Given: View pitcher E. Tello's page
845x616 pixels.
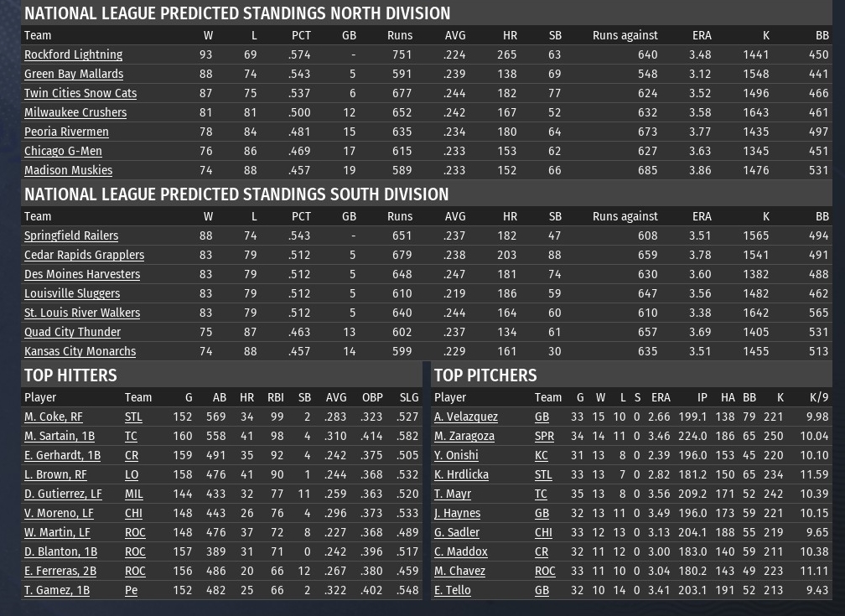Looking at the screenshot, I should [x=453, y=590].
